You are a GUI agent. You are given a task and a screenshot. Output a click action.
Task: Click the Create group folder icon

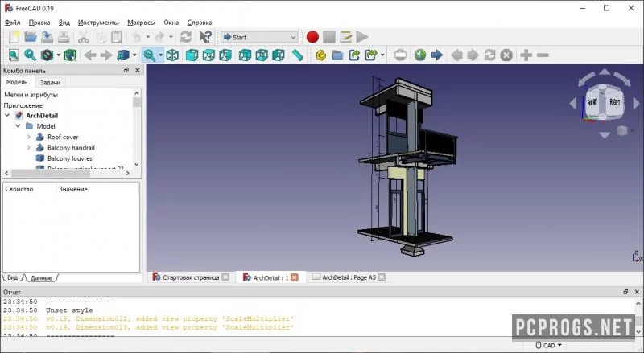(337, 55)
